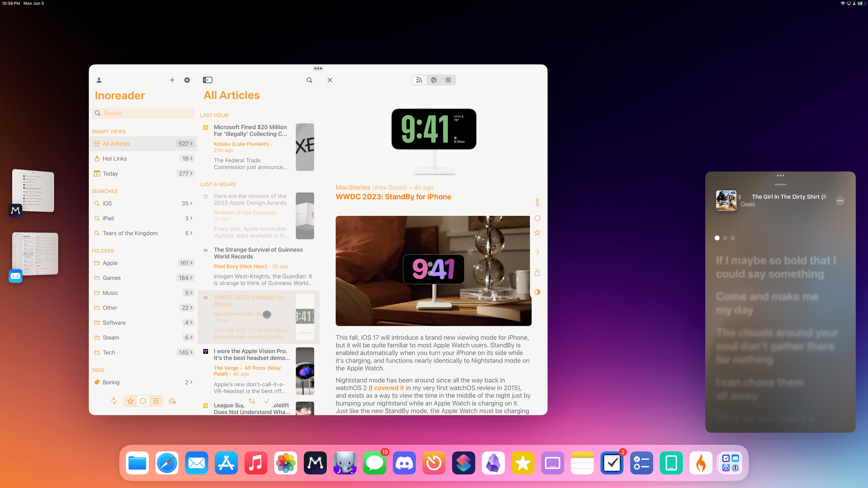
Task: Go to next article chevron
Action: coord(537,252)
